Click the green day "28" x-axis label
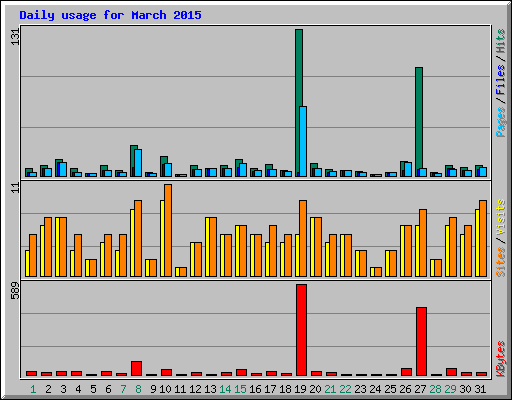 [x=435, y=389]
